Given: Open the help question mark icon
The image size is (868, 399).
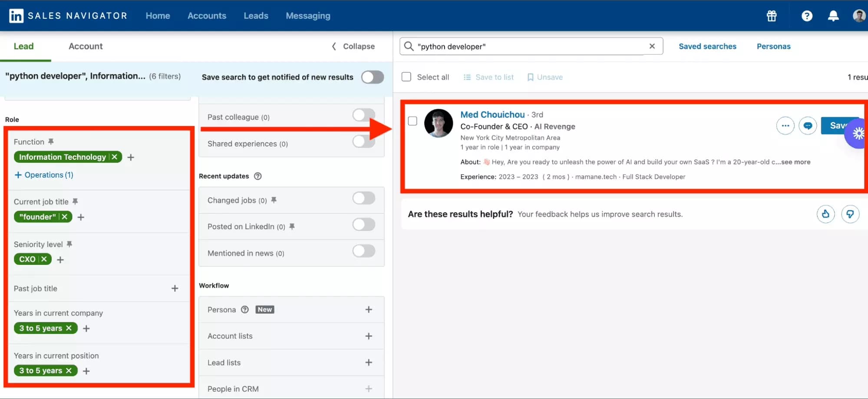Looking at the screenshot, I should click(807, 16).
